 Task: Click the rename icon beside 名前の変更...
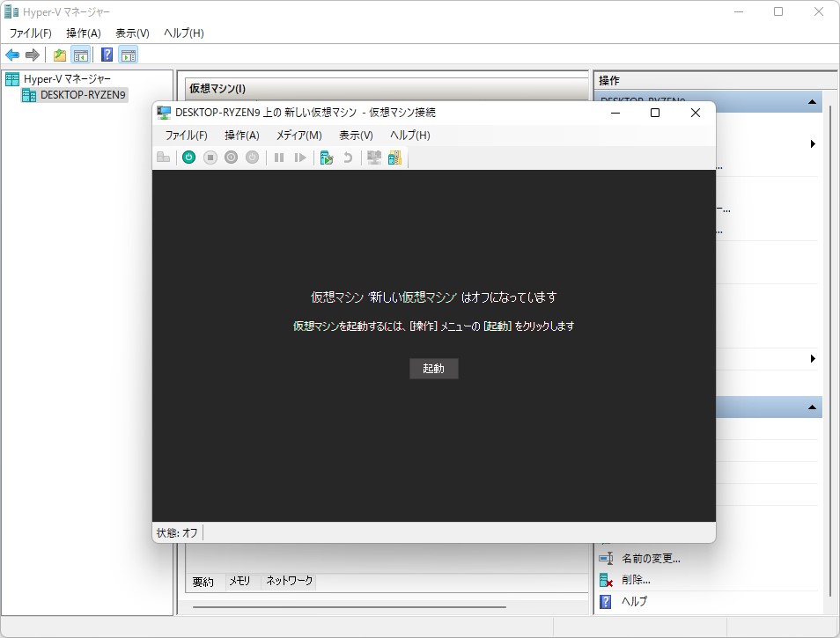pos(606,559)
